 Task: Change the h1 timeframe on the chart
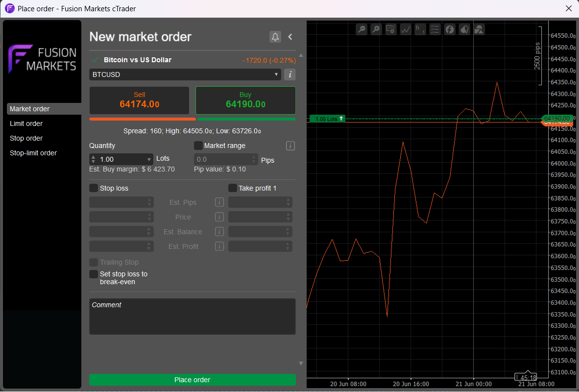tap(420, 29)
